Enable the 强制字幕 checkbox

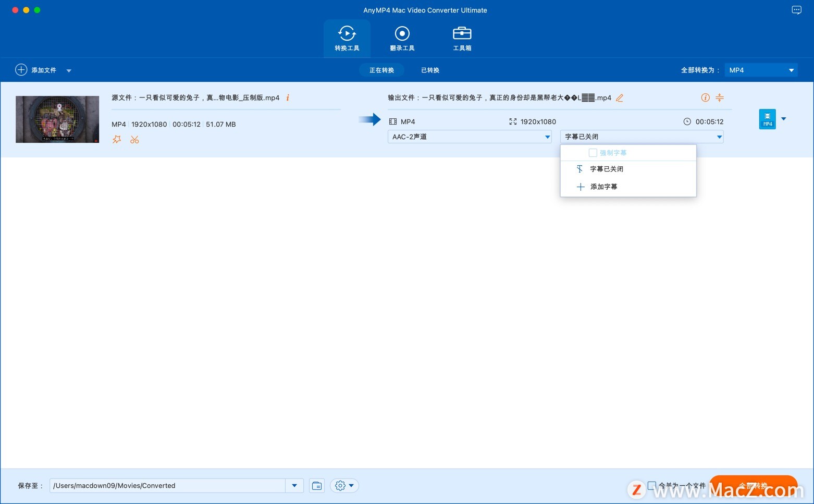click(593, 152)
